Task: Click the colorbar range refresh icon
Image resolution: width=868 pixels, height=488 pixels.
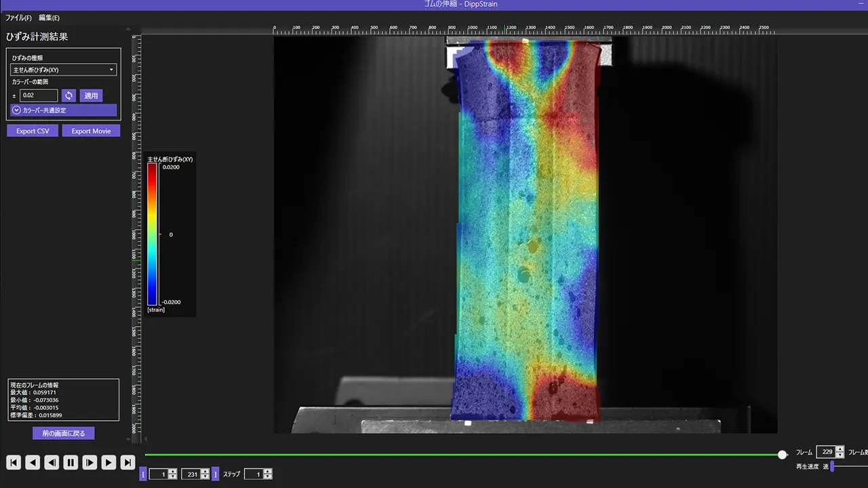Action: click(x=68, y=96)
